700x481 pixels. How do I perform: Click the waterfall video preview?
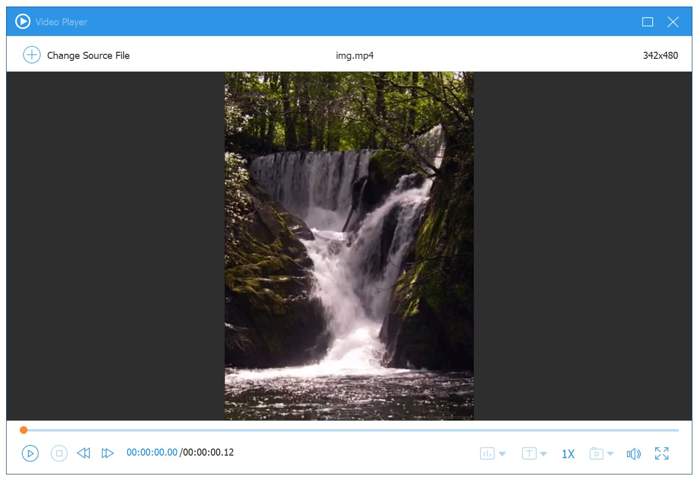tap(349, 245)
